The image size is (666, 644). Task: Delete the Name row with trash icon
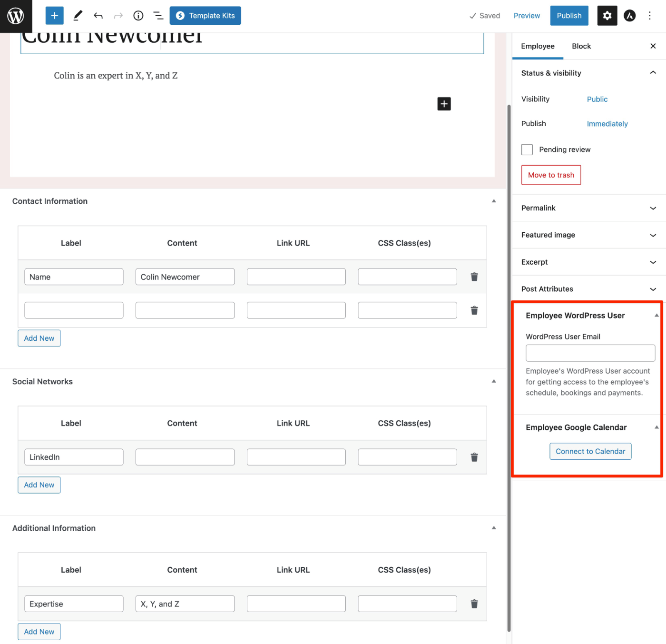pyautogui.click(x=474, y=277)
